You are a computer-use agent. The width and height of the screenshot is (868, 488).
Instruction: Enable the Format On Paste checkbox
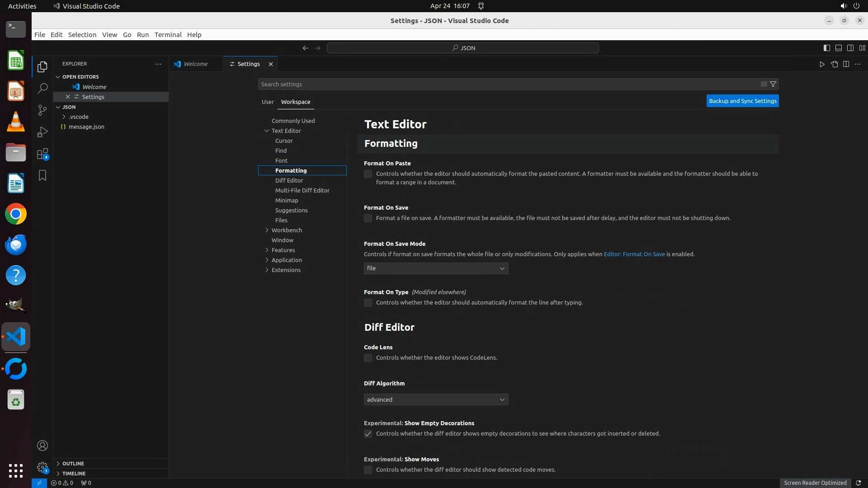pos(368,174)
